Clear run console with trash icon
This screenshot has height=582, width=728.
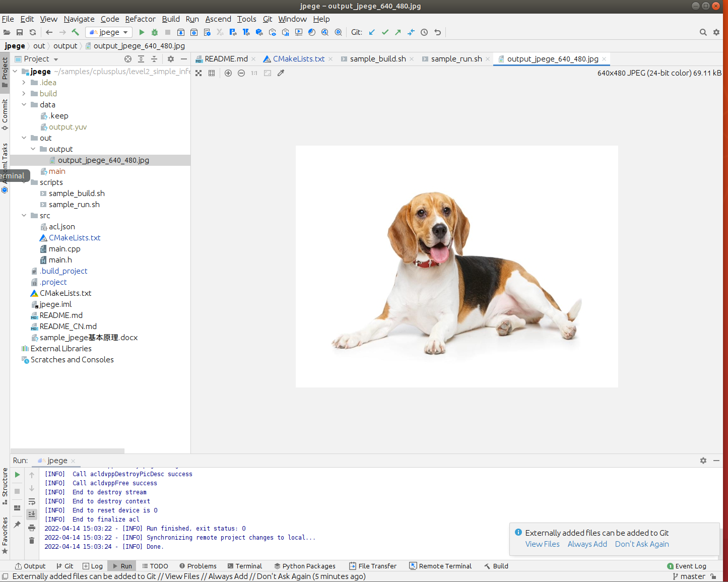[x=32, y=541]
